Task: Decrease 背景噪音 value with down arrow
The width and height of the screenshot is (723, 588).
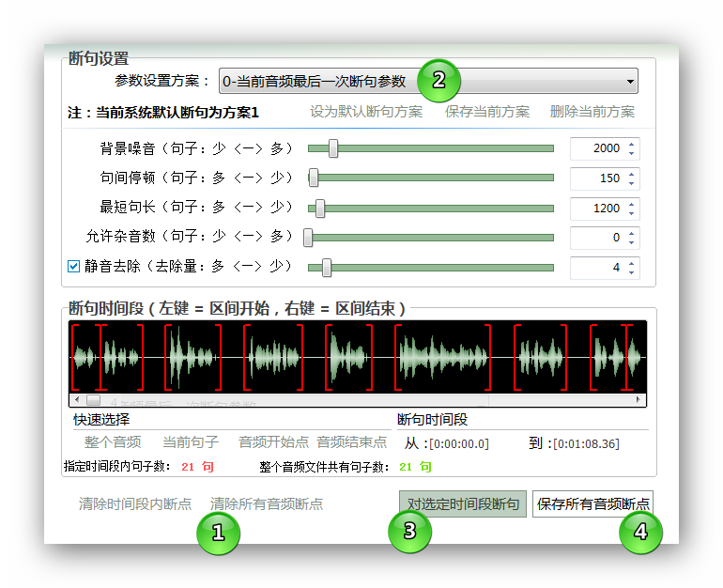Action: (631, 153)
